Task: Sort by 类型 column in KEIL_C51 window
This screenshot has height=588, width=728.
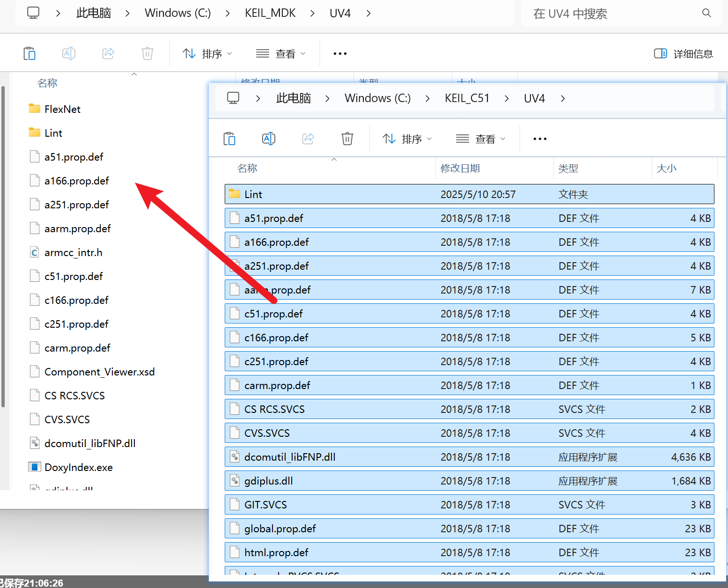Action: tap(568, 169)
